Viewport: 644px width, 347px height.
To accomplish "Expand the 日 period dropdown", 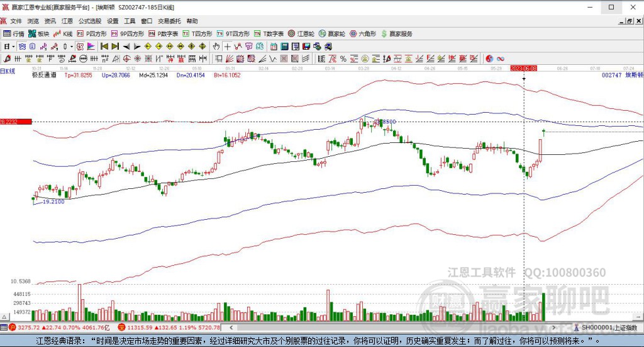I will (13, 47).
